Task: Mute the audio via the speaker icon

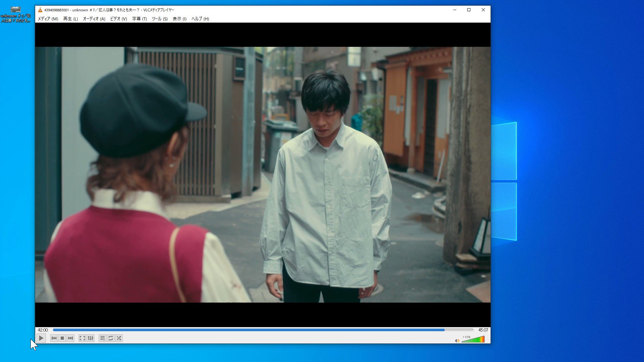Action: [x=457, y=340]
